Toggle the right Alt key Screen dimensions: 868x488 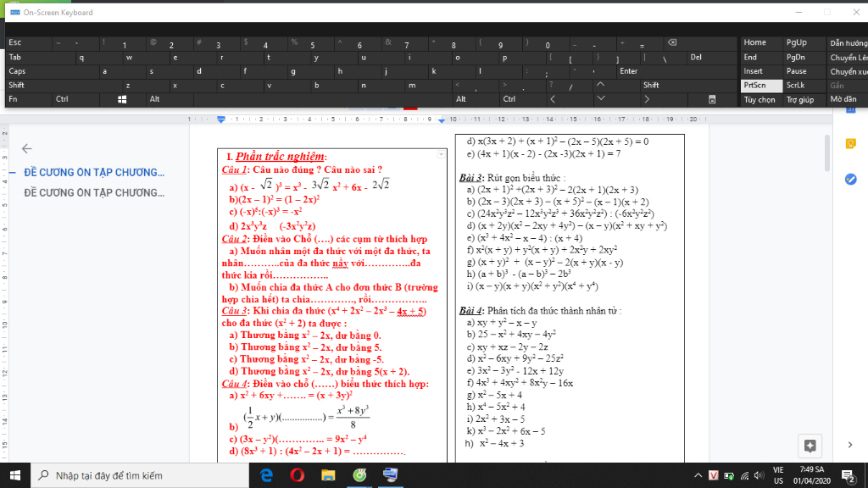click(x=476, y=100)
